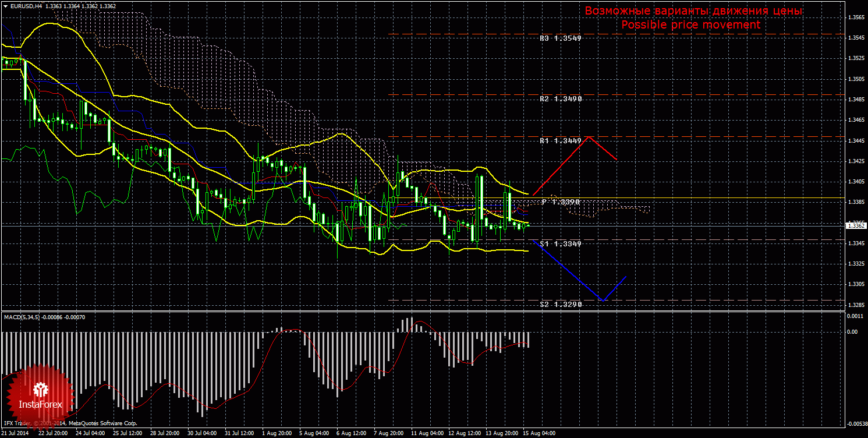The height and width of the screenshot is (438, 868).
Task: Click the EURUSD,H4 chart title text
Action: click(x=26, y=6)
